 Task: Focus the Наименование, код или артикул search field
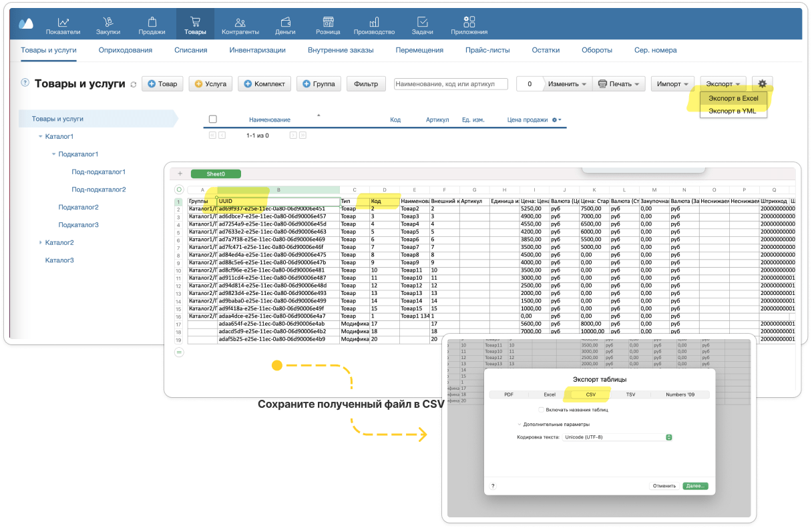(x=451, y=84)
